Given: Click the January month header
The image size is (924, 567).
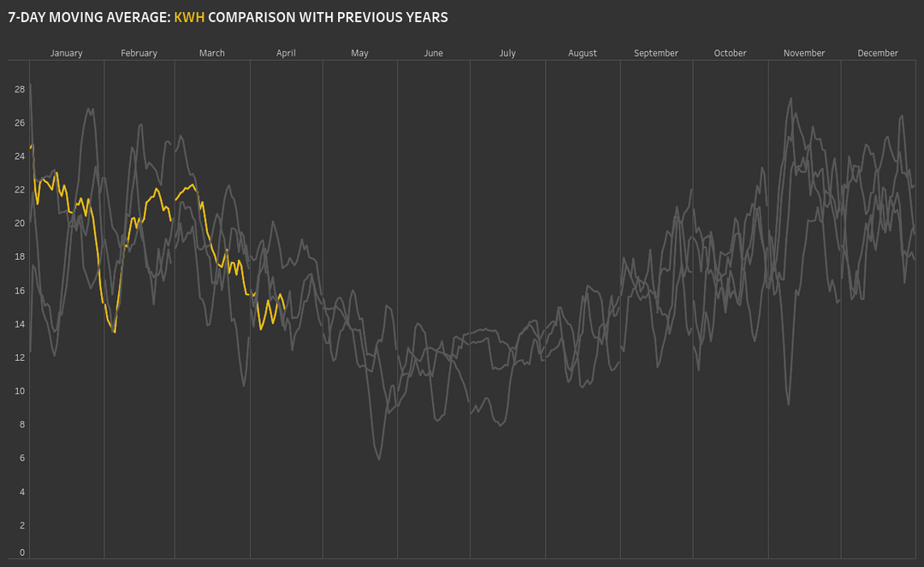Looking at the screenshot, I should (66, 53).
